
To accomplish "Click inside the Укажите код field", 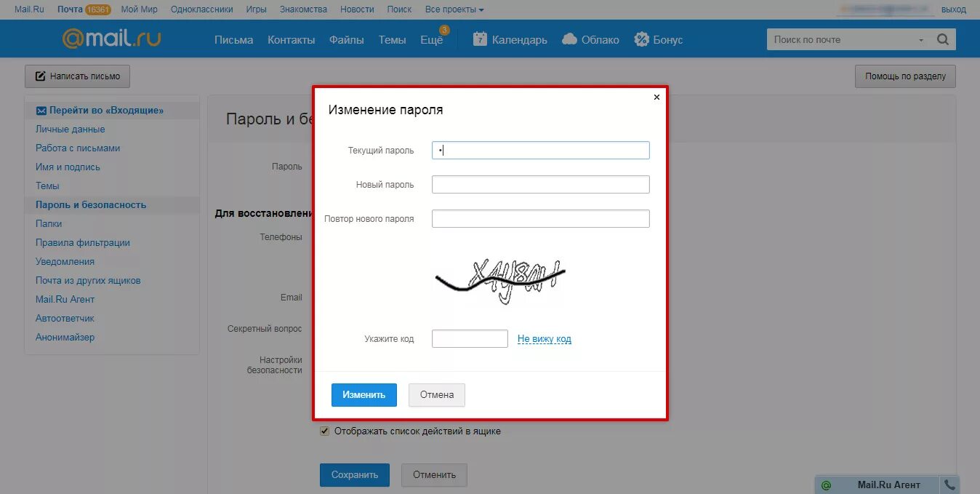I will coord(469,338).
